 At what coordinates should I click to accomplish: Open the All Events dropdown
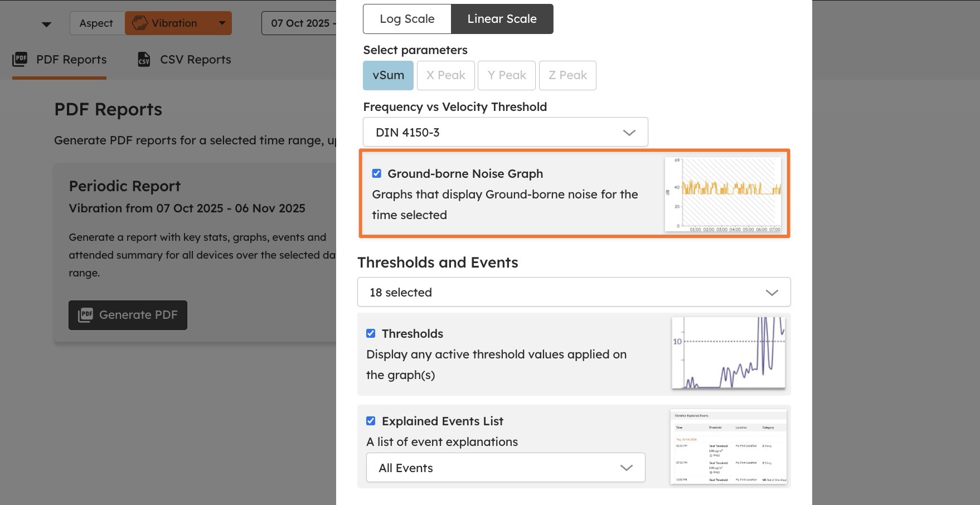[505, 468]
